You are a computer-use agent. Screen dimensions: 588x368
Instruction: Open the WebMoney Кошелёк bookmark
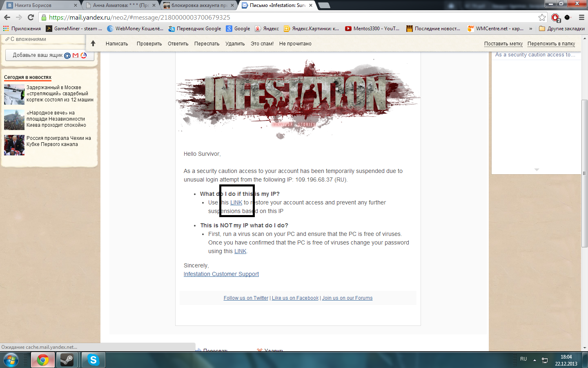[135, 29]
